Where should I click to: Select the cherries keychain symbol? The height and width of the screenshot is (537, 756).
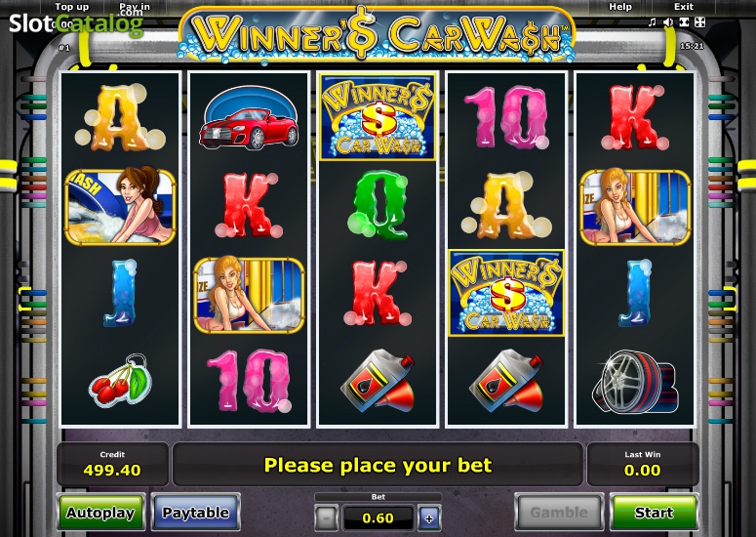coord(121,380)
